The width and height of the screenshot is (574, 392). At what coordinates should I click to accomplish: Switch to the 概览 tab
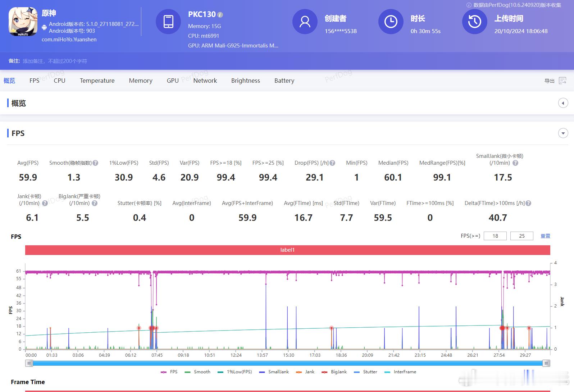[x=9, y=81]
